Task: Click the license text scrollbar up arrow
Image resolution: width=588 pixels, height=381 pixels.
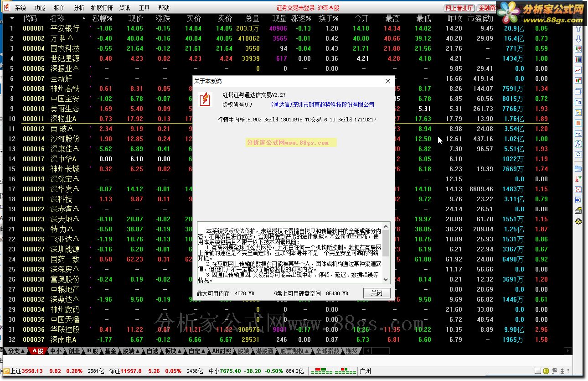Action: (x=387, y=226)
